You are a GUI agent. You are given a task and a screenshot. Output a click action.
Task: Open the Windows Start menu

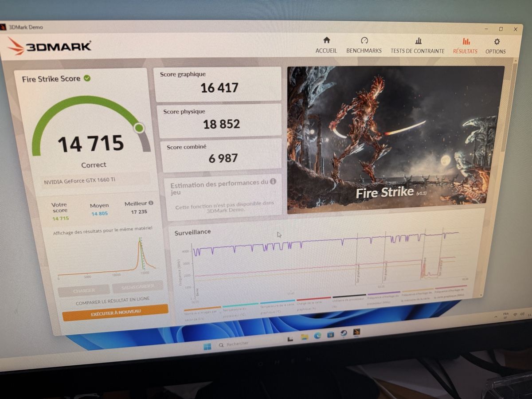pyautogui.click(x=207, y=346)
